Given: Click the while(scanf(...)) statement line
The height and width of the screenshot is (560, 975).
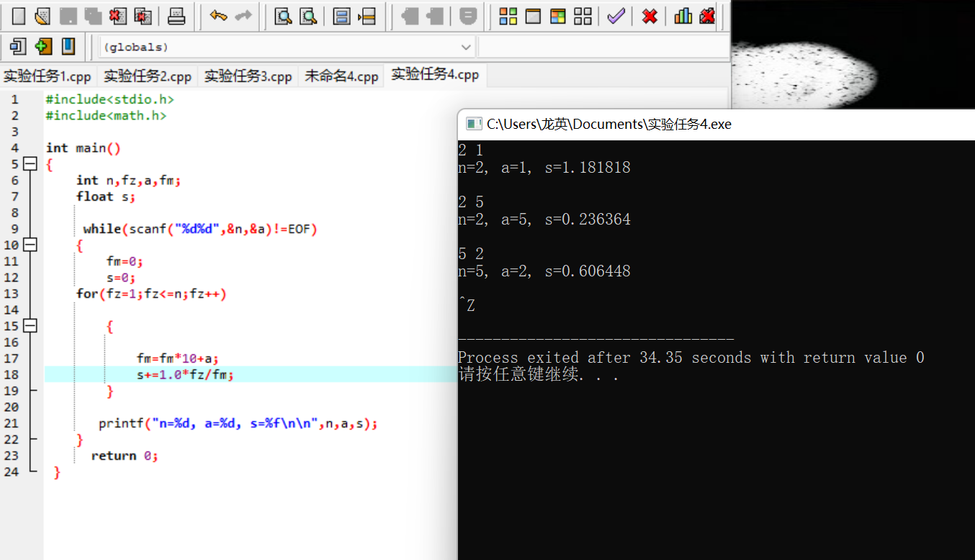Looking at the screenshot, I should 200,229.
